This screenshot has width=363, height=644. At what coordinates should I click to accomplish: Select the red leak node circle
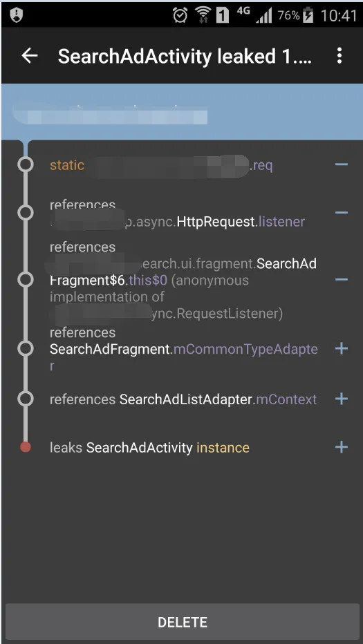(x=26, y=447)
